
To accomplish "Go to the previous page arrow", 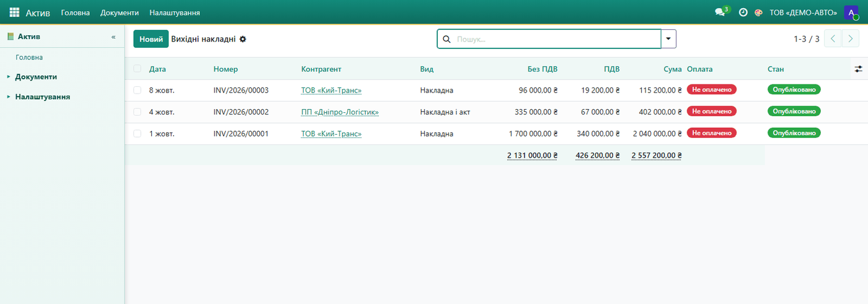I will click(833, 38).
